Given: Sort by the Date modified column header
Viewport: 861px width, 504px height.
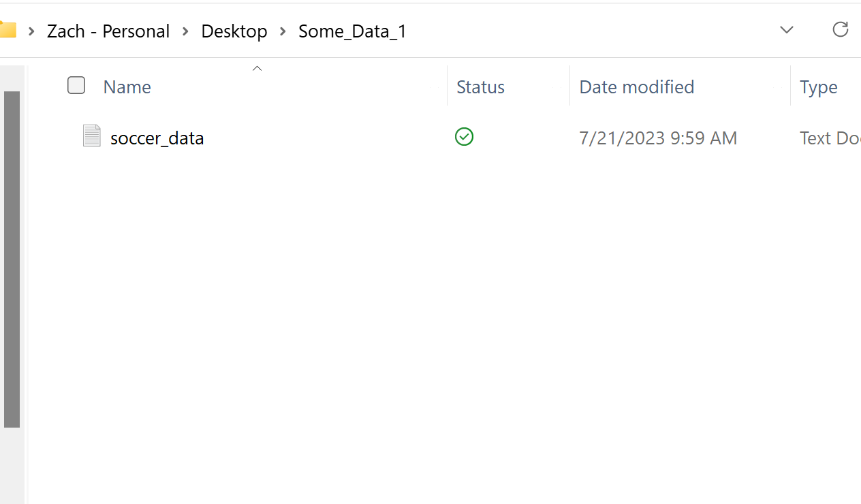Looking at the screenshot, I should coord(636,87).
